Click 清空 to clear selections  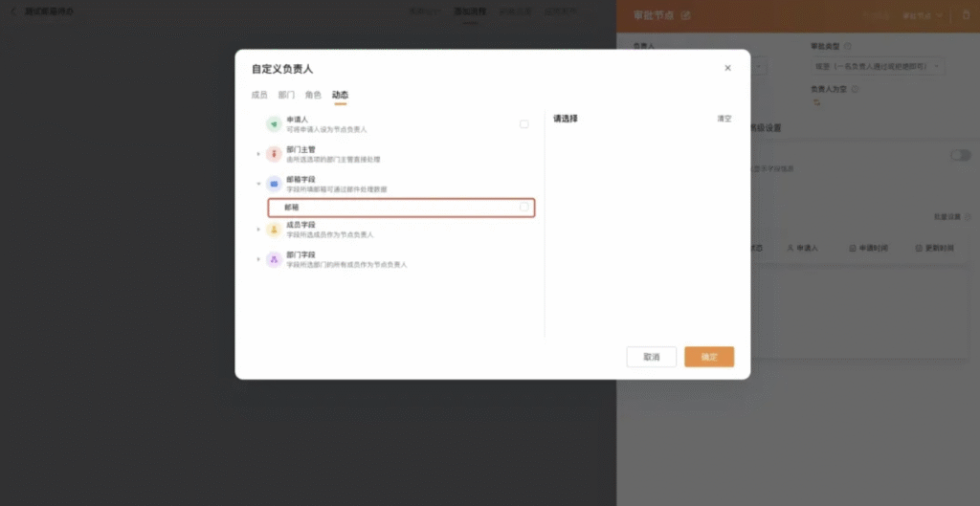pyautogui.click(x=724, y=119)
